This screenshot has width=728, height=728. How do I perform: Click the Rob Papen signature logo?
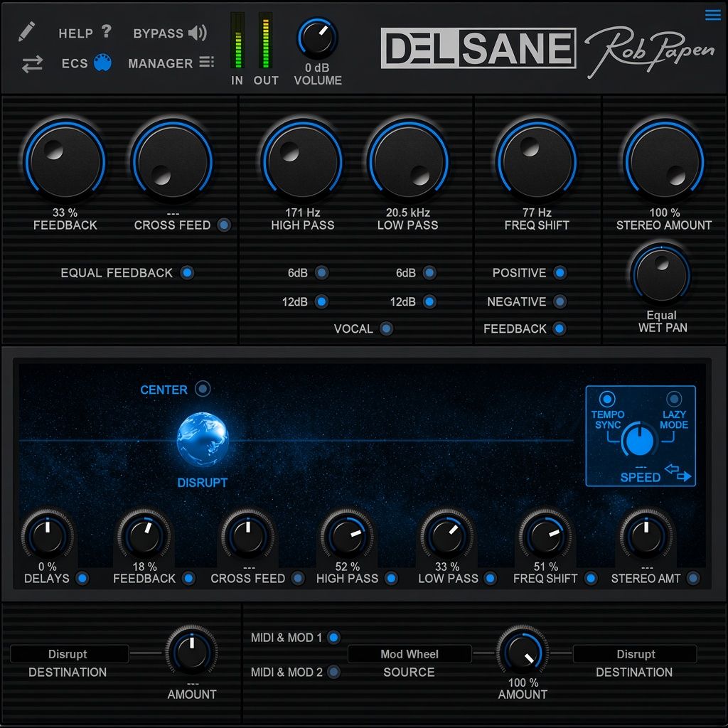coord(649,52)
